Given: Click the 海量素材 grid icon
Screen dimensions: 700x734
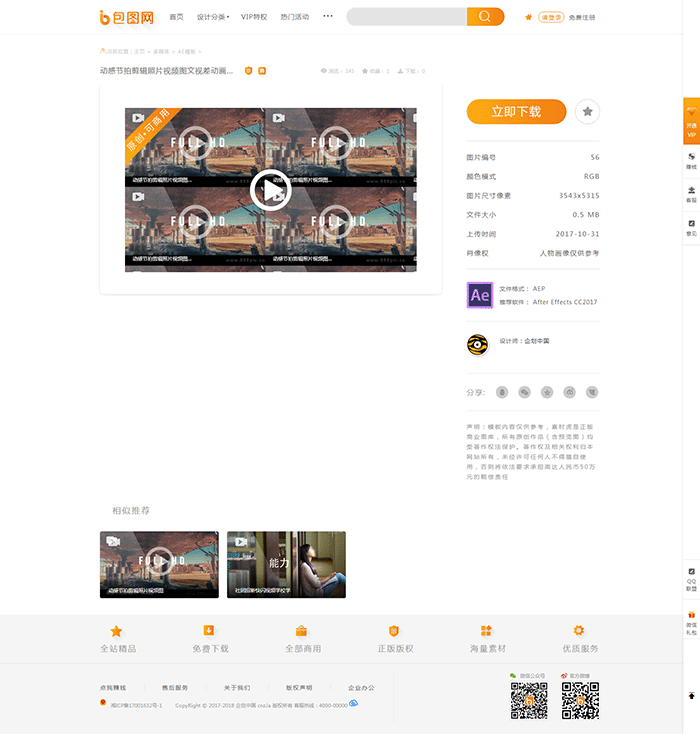Looking at the screenshot, I should (x=486, y=631).
